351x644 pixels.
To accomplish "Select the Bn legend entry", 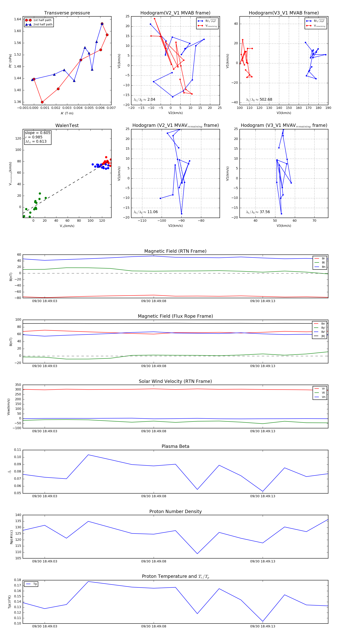I will tap(320, 267).
